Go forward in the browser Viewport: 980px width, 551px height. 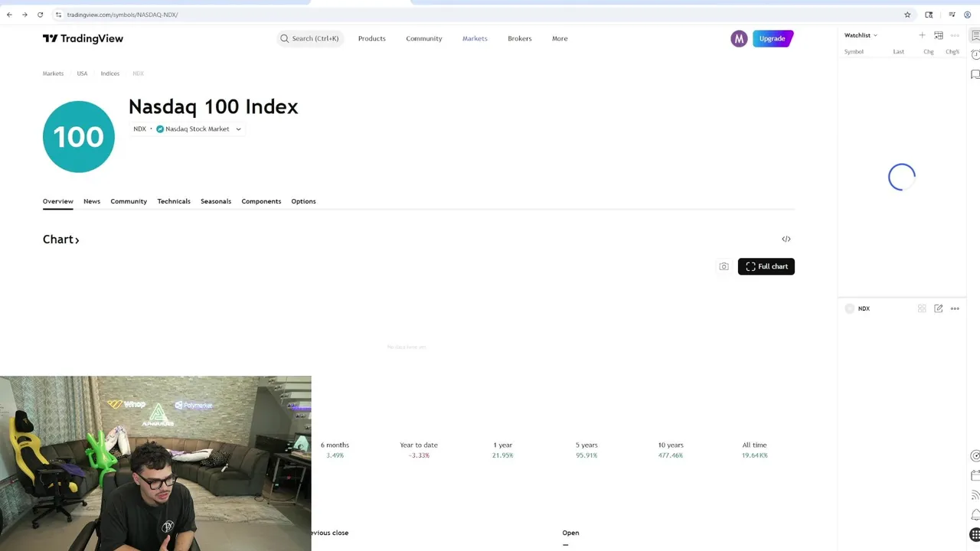coord(24,15)
